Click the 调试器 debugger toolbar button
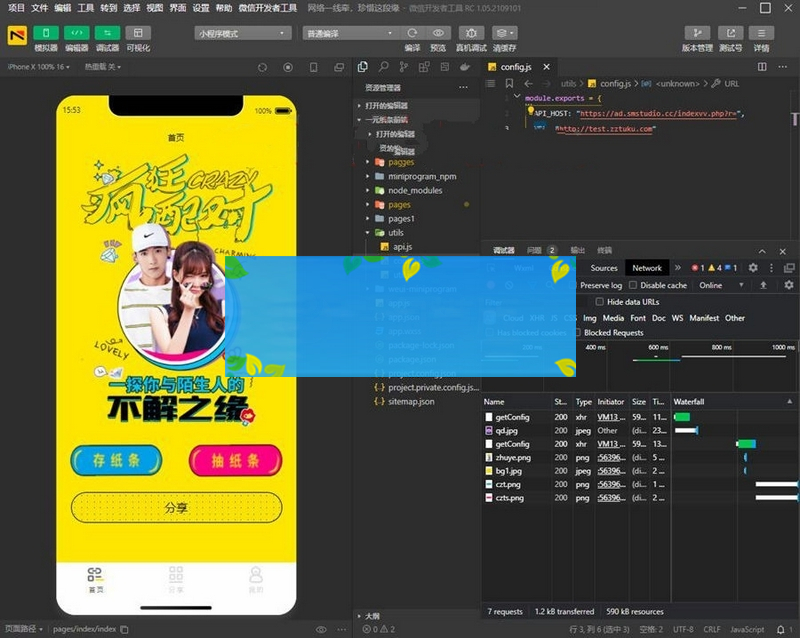The height and width of the screenshot is (638, 800). 107,33
